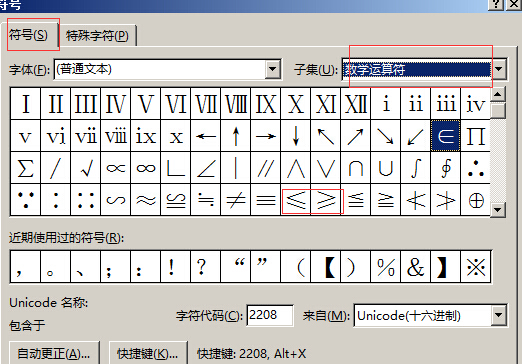The image size is (522, 364).
Task: Pick the recently used semicolon symbol
Action: click(x=116, y=267)
